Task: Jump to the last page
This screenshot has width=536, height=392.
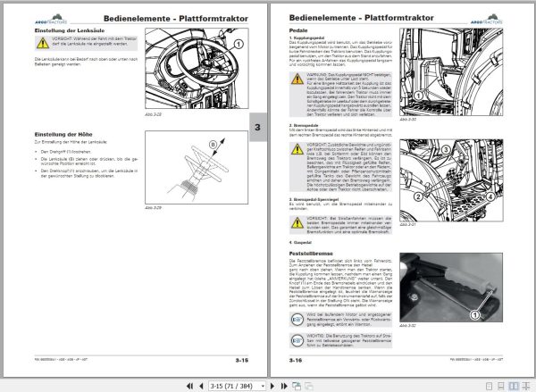Action: coord(284,386)
